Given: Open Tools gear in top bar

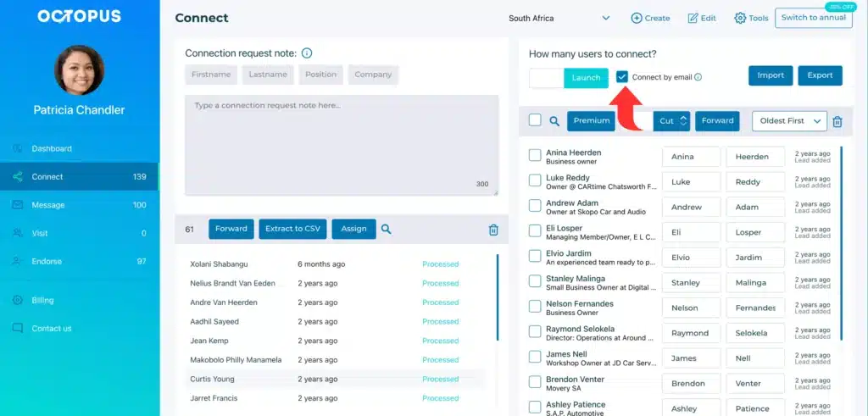Looking at the screenshot, I should 740,18.
